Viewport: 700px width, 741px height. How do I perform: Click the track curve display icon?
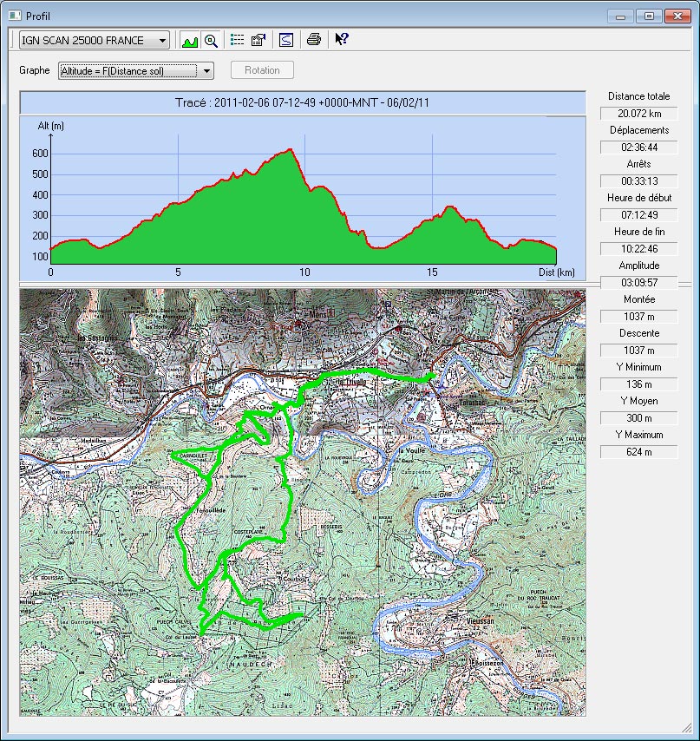(286, 40)
